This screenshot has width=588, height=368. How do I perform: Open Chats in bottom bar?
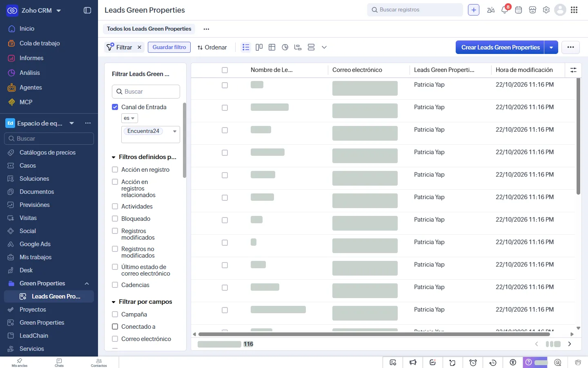click(x=59, y=363)
